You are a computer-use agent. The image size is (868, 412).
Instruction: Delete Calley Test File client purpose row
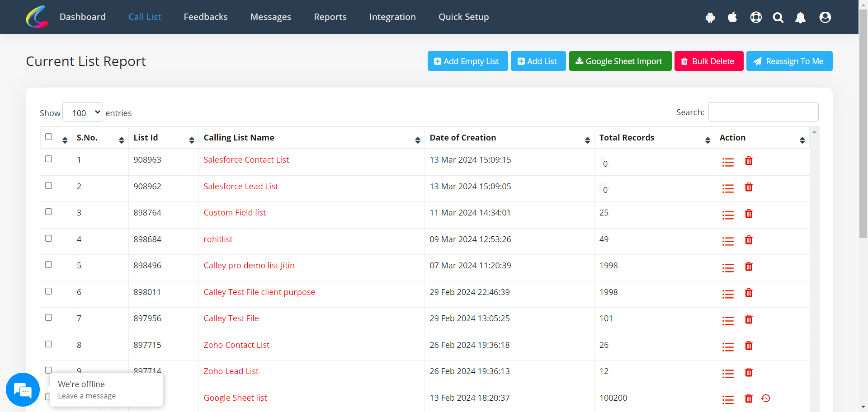(749, 293)
